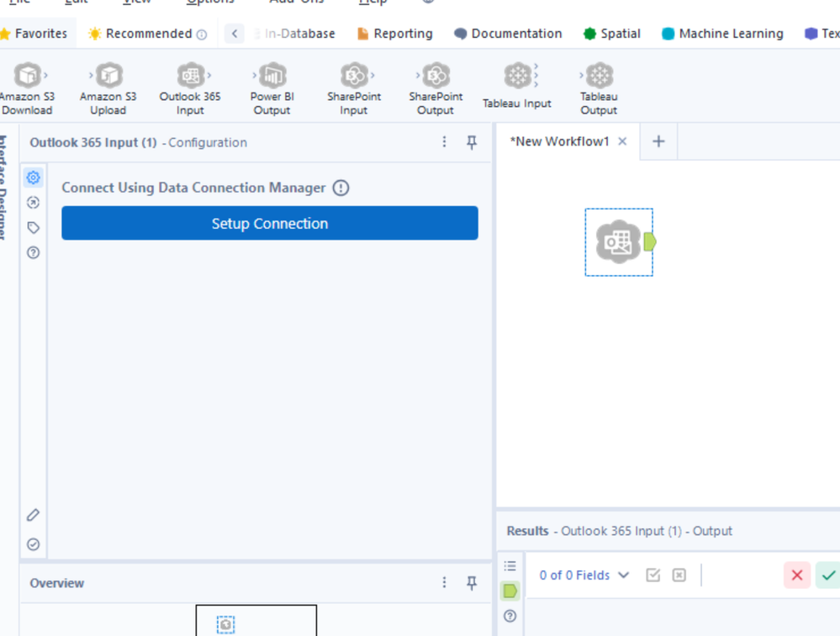Image resolution: width=840 pixels, height=636 pixels.
Task: Open the annotation tag tab
Action: coord(34,228)
